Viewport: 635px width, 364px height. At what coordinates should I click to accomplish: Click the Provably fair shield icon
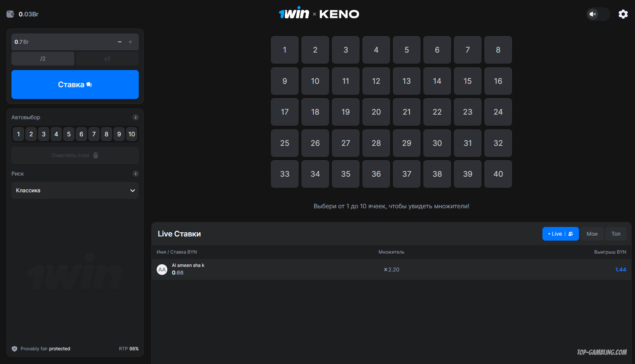14,349
